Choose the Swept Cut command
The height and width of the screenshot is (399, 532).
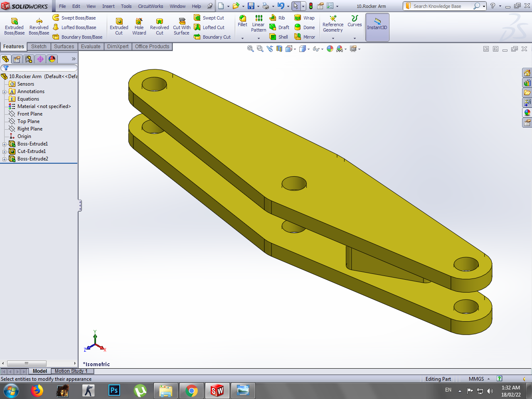pyautogui.click(x=209, y=18)
